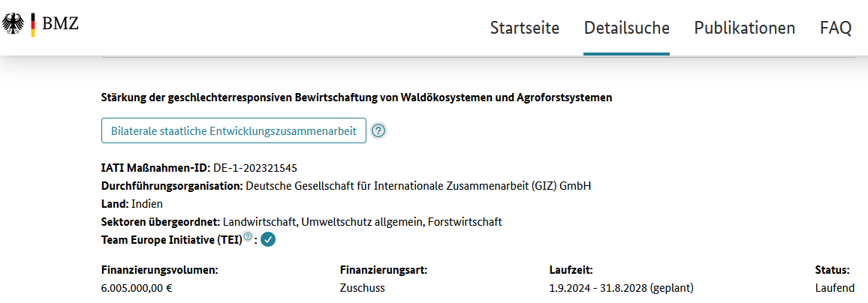Click the sector list Landwirtschaft, Umweltschutz allgemein, Forstwirtschaft
Viewport: 868px width, 303px height.
pyautogui.click(x=363, y=222)
